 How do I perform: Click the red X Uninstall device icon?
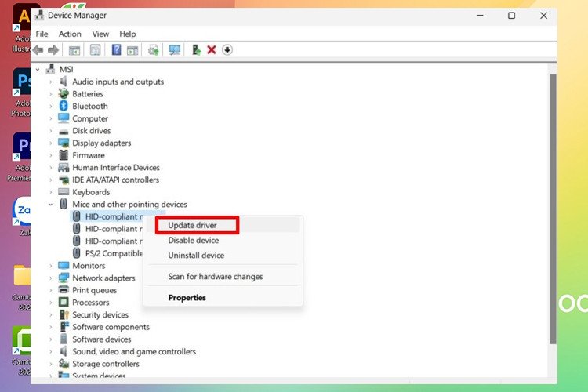212,50
